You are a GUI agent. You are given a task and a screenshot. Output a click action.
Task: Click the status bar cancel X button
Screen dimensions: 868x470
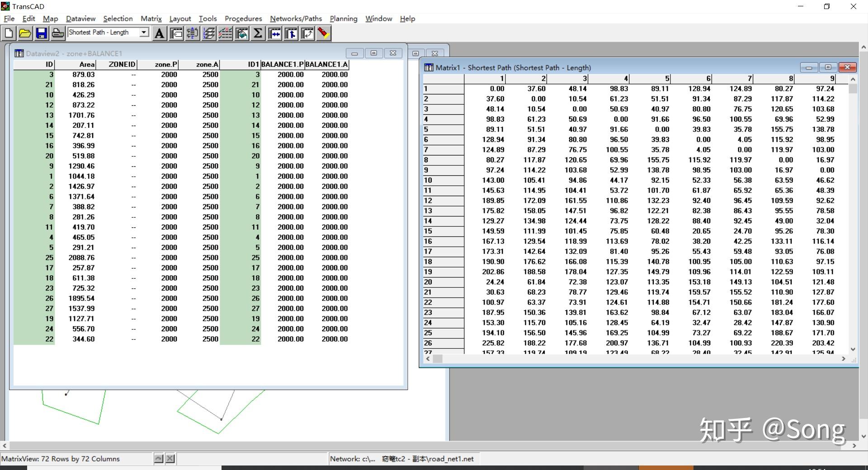point(170,459)
